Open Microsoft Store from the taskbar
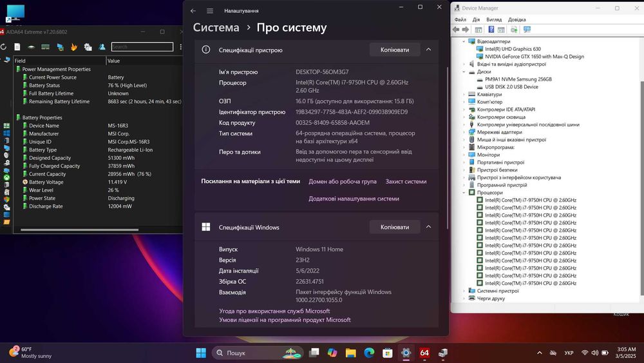This screenshot has height=363, width=644. click(387, 353)
